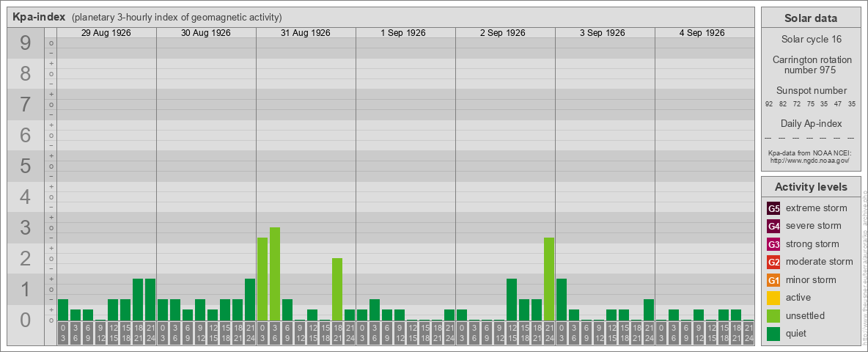Click the 0-3 hour label under 29 Aug

63,333
